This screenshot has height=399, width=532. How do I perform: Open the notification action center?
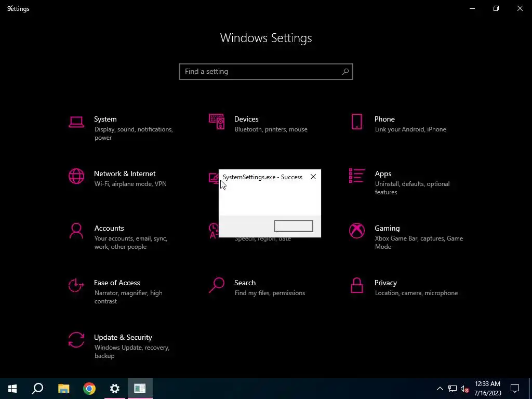[515, 389]
